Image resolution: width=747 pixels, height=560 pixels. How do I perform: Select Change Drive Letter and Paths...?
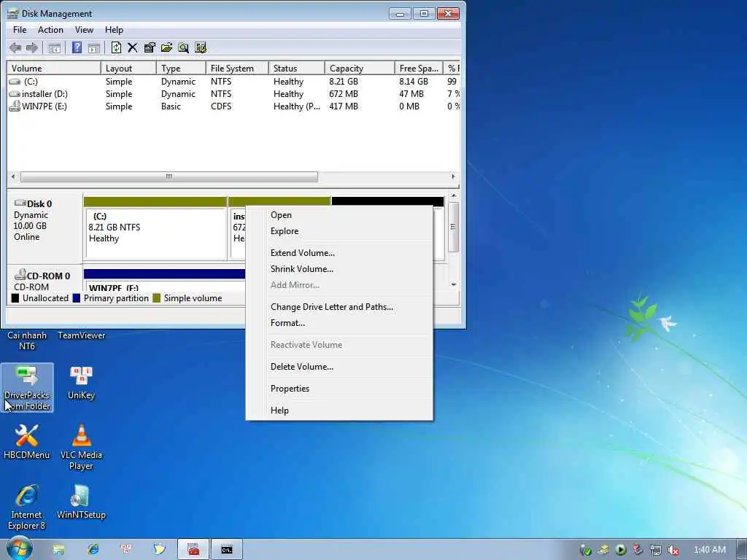pyautogui.click(x=339, y=307)
